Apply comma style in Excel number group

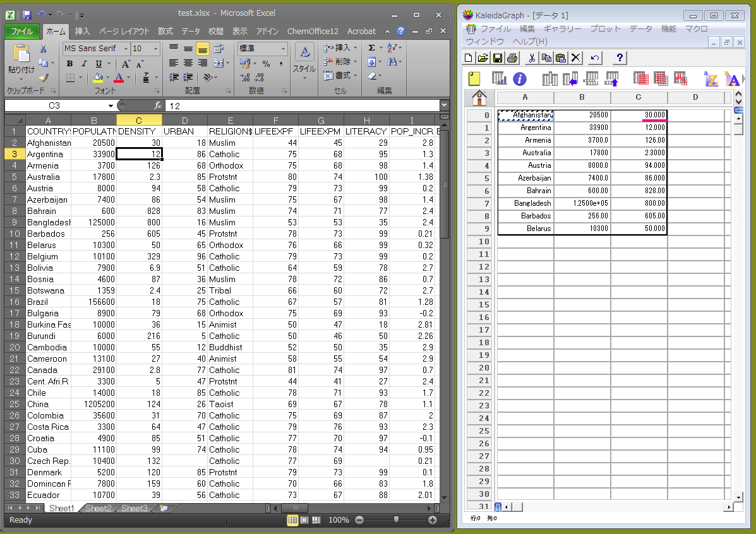(x=280, y=64)
